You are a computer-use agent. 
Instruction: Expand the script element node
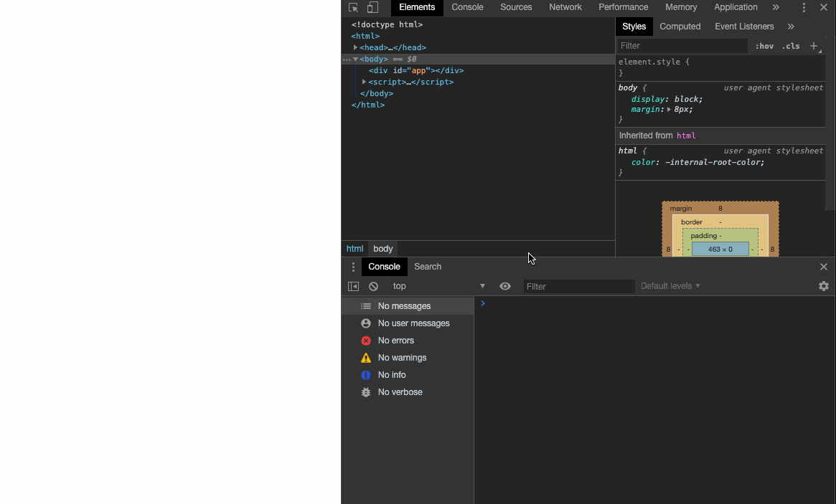(365, 82)
